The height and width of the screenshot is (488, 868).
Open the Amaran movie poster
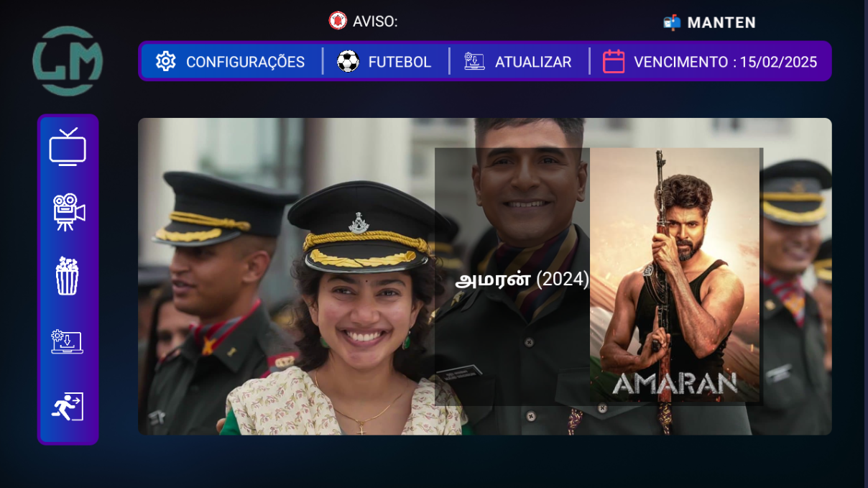click(675, 275)
